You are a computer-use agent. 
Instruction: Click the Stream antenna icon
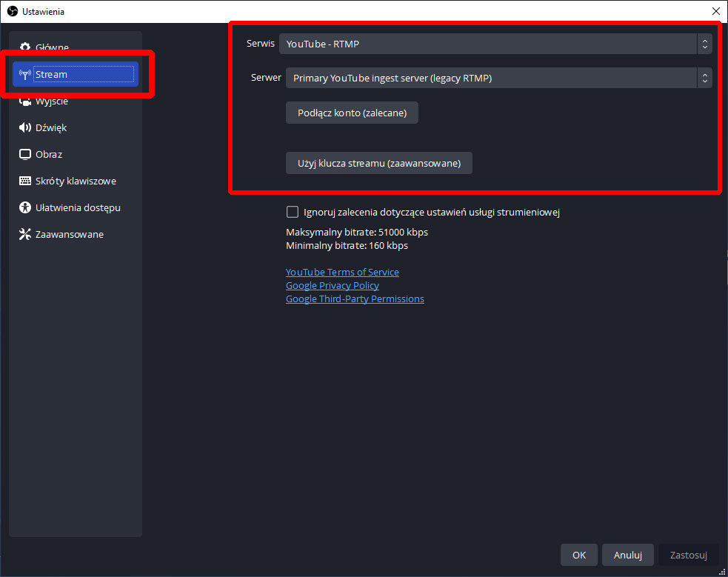(x=24, y=75)
